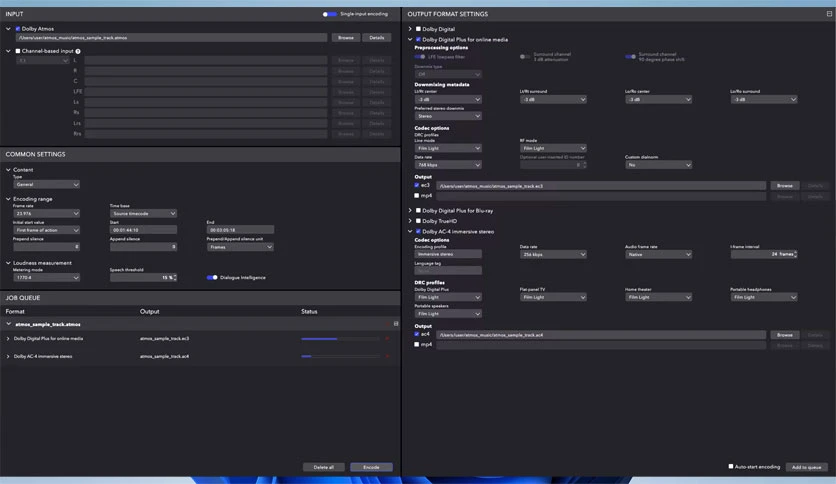Check the mp4 output under ec3
The width and height of the screenshot is (836, 484).
point(417,196)
